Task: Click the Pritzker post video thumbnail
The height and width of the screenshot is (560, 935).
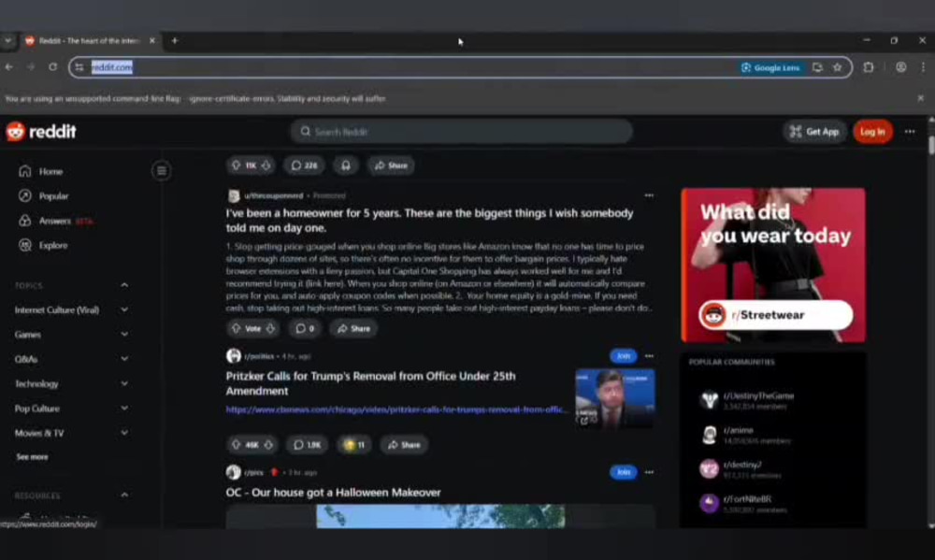Action: [615, 398]
